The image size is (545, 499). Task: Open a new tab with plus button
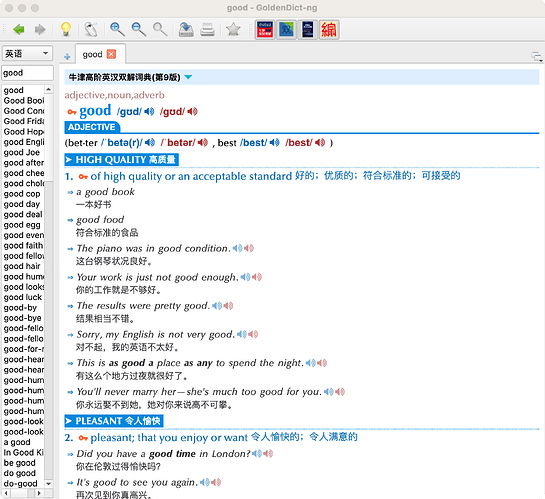coord(67,56)
